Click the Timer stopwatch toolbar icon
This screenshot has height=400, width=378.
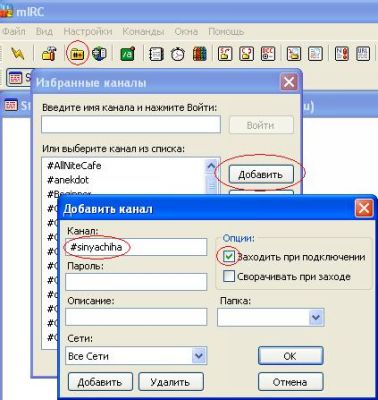point(178,54)
